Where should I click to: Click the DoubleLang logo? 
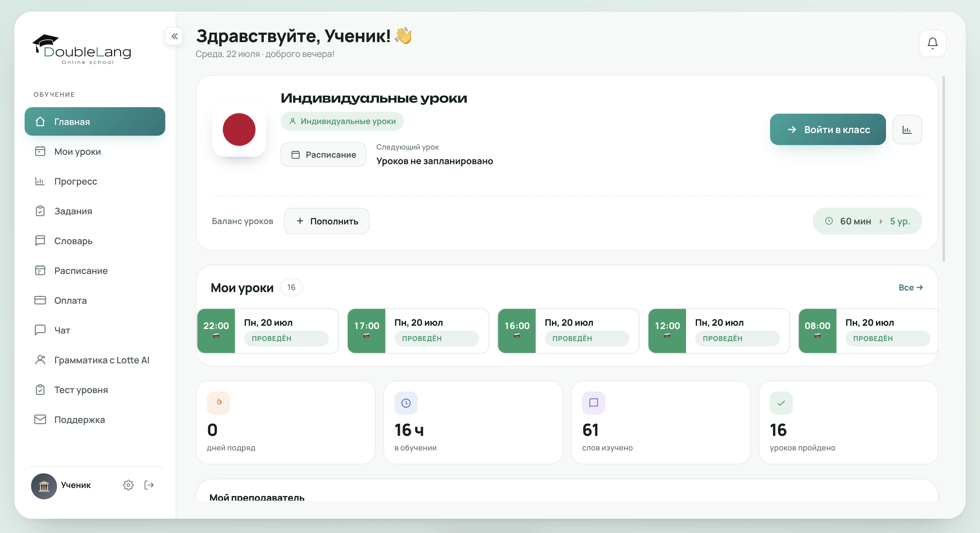pos(82,50)
